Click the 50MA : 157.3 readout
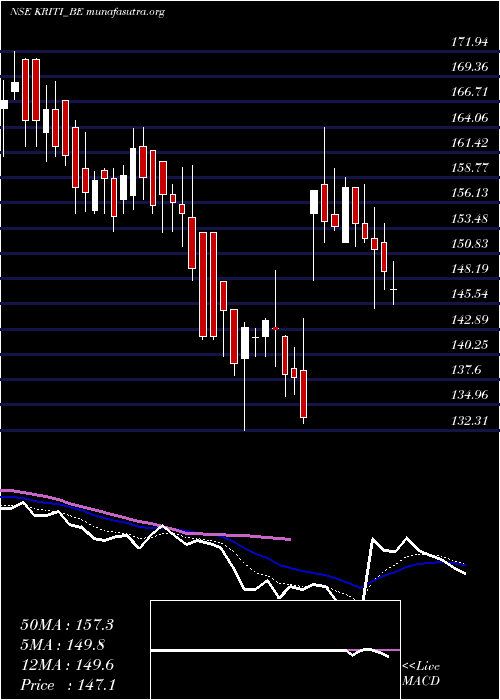This screenshot has height=700, width=500. click(x=67, y=625)
